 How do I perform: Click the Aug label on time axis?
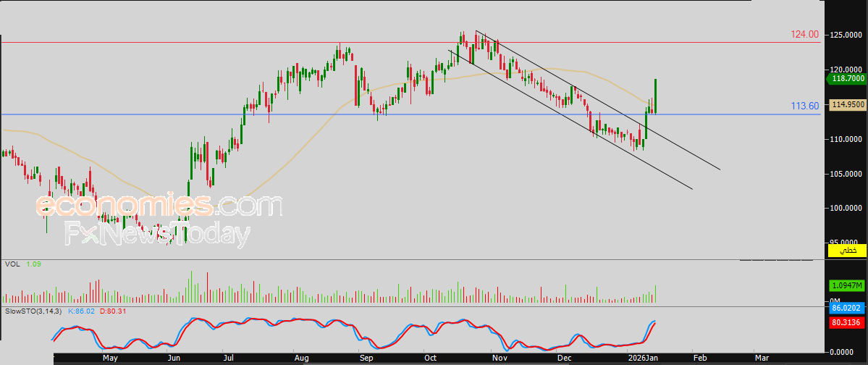[x=302, y=358]
